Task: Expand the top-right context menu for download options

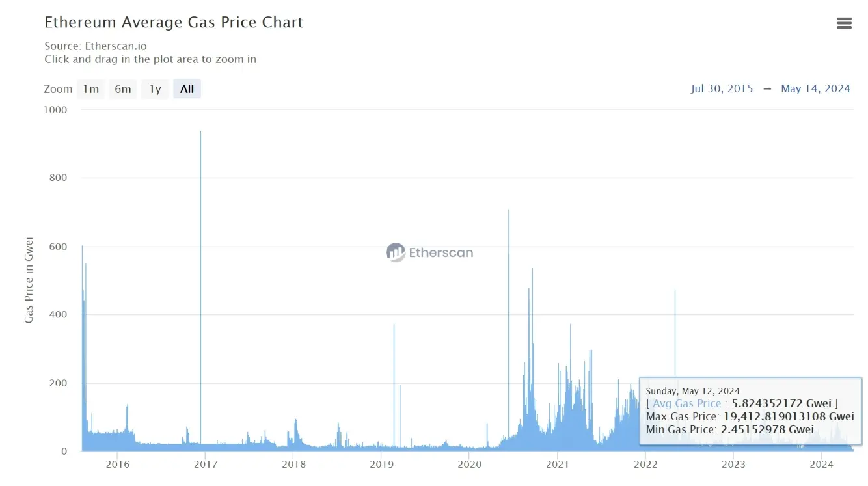Action: click(x=844, y=23)
